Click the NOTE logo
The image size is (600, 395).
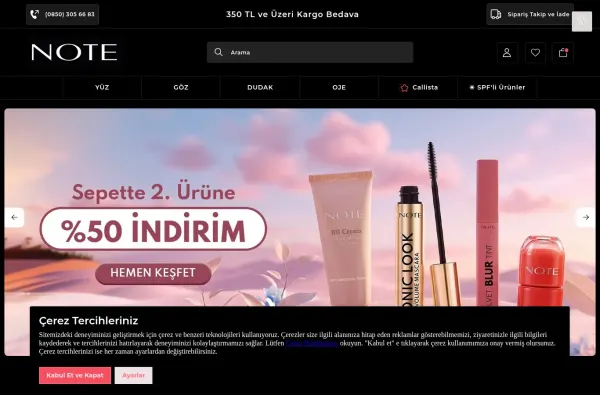74,52
